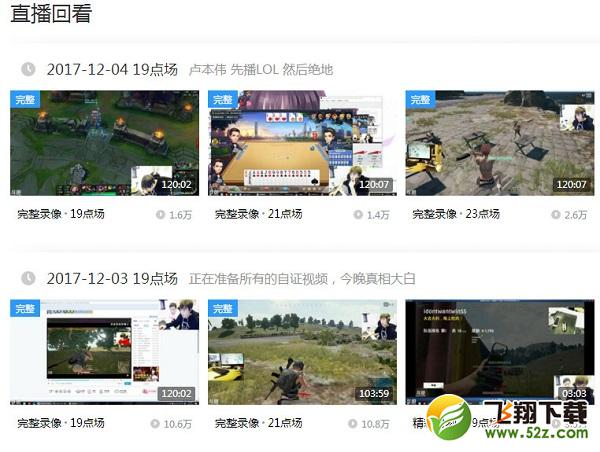Click the 正在准备所有的自证视频 stream title

point(302,279)
